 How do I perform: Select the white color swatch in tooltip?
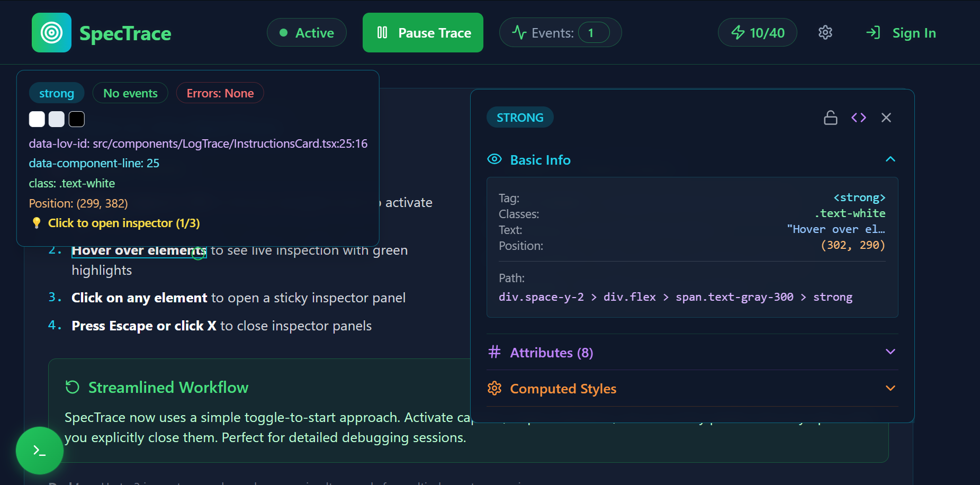pyautogui.click(x=37, y=119)
